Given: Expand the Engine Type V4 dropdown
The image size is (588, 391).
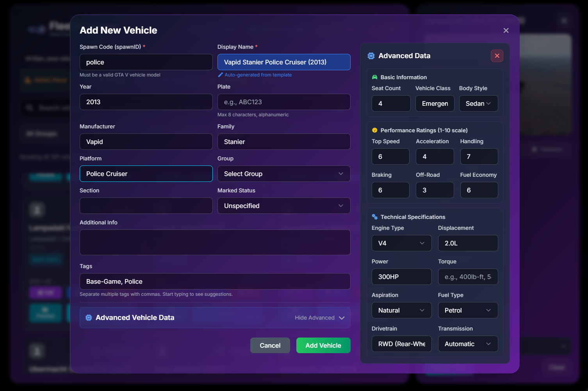Looking at the screenshot, I should tap(401, 243).
